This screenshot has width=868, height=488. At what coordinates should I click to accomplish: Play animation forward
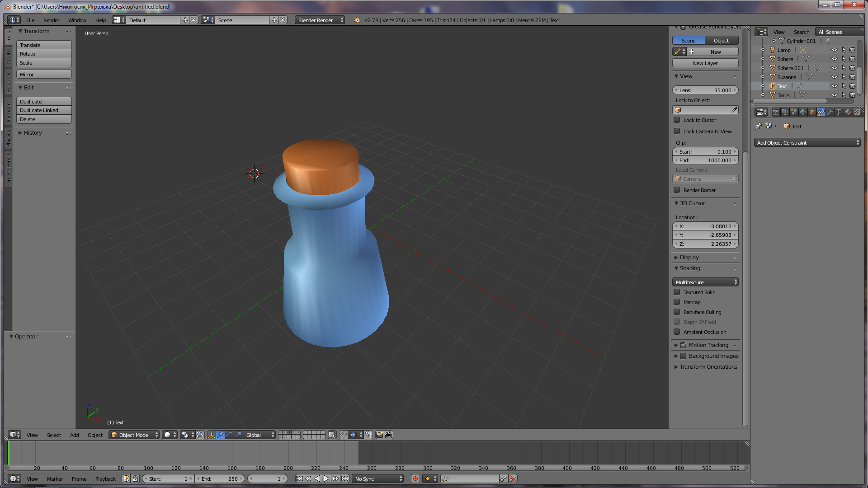(326, 479)
